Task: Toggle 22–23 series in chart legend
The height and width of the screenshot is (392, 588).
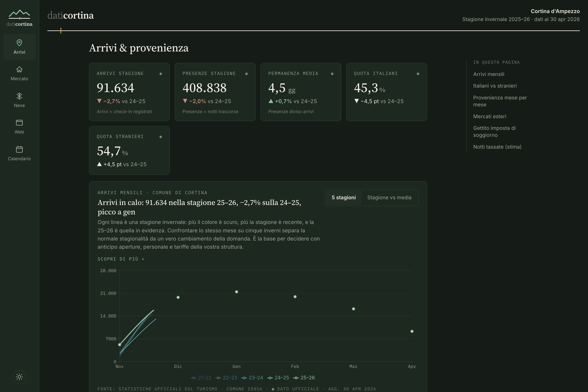Action: tap(226, 378)
